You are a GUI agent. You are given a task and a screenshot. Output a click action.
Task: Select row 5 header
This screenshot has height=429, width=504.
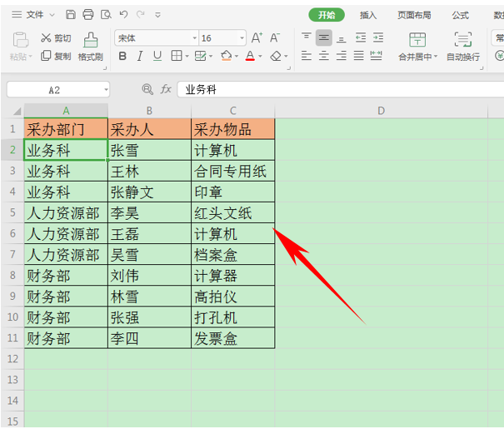coord(12,212)
